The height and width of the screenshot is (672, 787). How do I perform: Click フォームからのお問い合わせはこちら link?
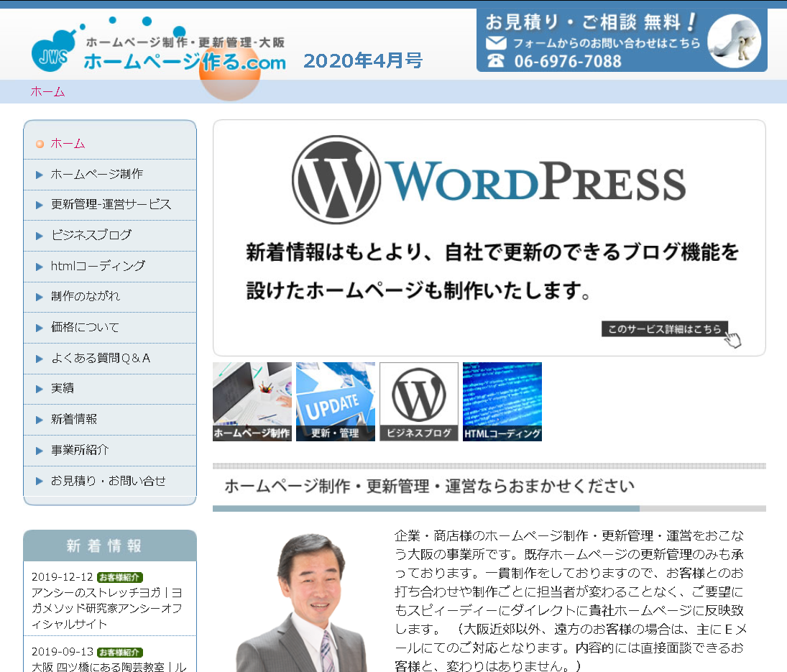point(607,43)
